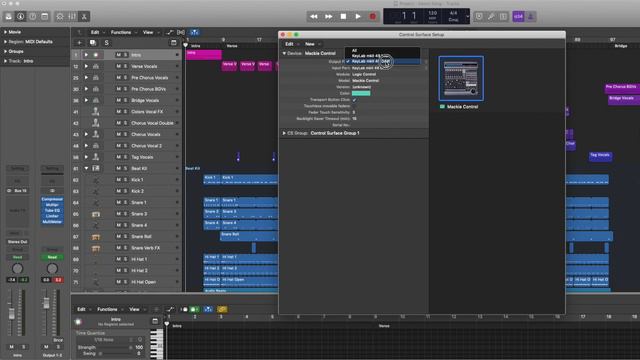The image size is (640, 360).
Task: Collapse the Beat Kit track stack triangle
Action: (x=86, y=168)
